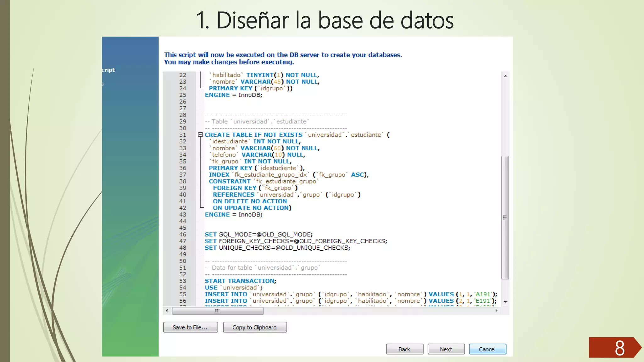The width and height of the screenshot is (644, 362).
Task: Click the PRIMARY KEY idestudiante line
Action: pyautogui.click(x=256, y=168)
